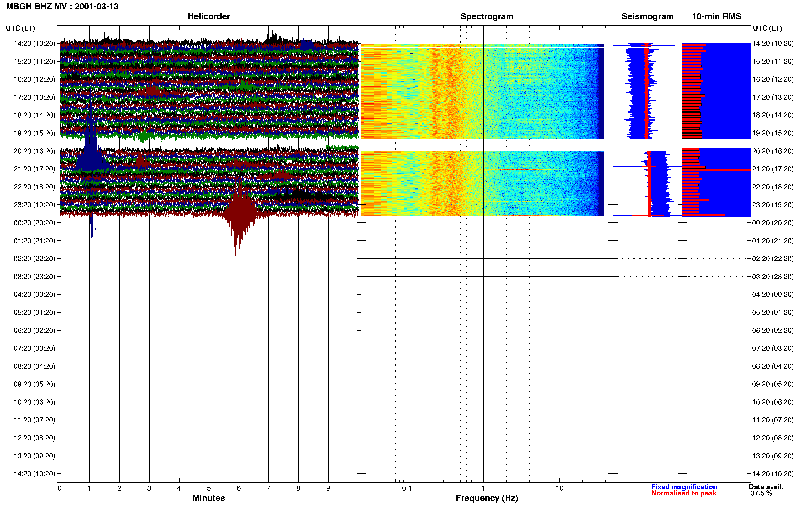The height and width of the screenshot is (508, 812).
Task: Click right-side time label '00:20 (20:20)'
Action: coord(773,223)
